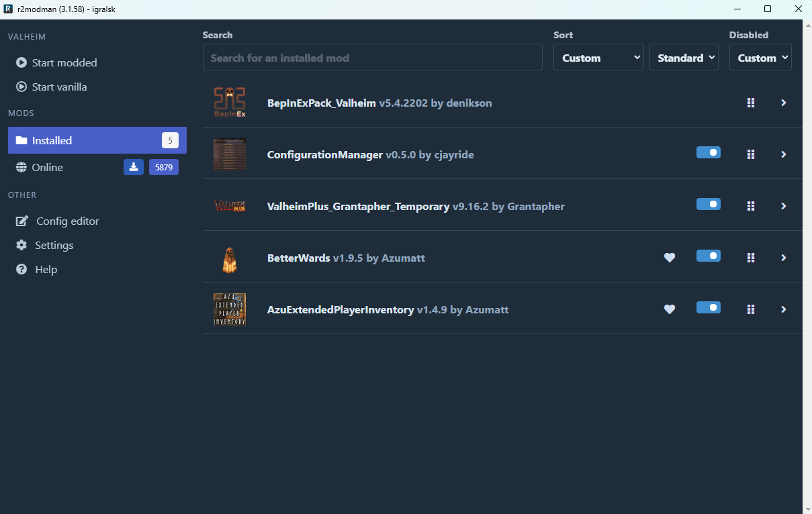Disable the ValheimPlus_Grantapher_Temporary mod toggle
Screen dimensions: 812x514
click(709, 204)
